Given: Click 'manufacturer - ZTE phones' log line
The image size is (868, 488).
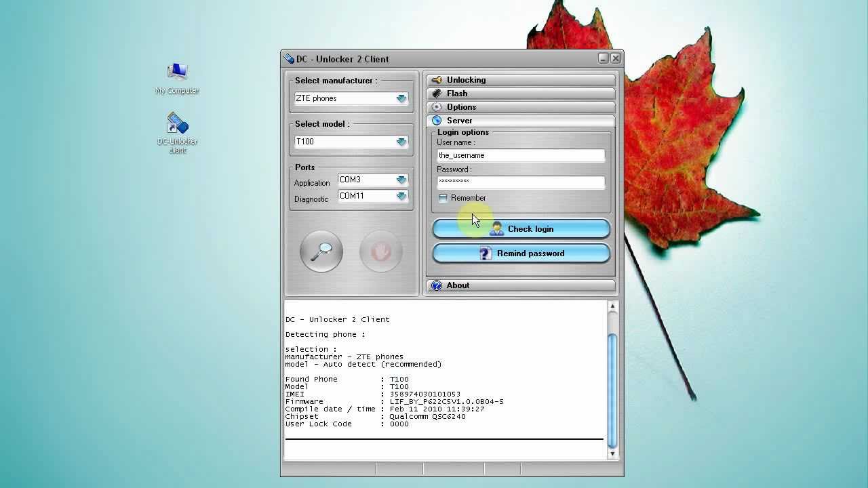Looking at the screenshot, I should point(344,357).
